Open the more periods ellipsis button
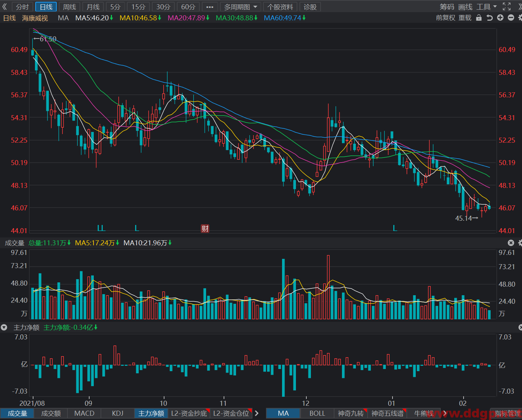 210,7
